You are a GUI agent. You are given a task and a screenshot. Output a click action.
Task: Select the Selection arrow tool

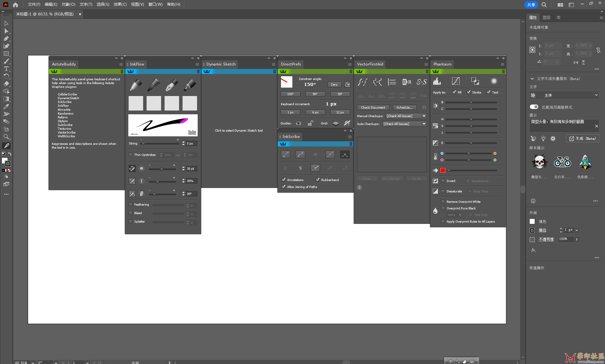point(6,23)
